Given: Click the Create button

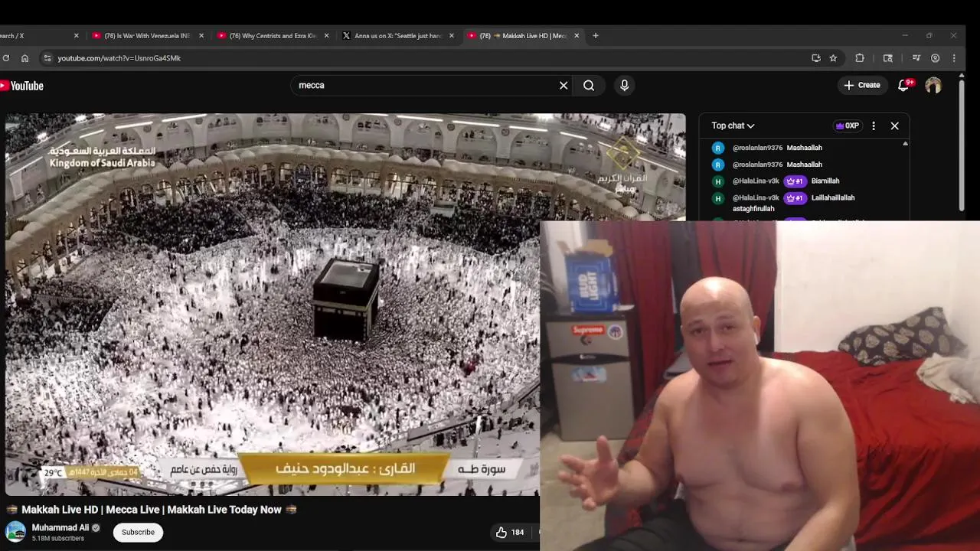Looking at the screenshot, I should coord(862,85).
